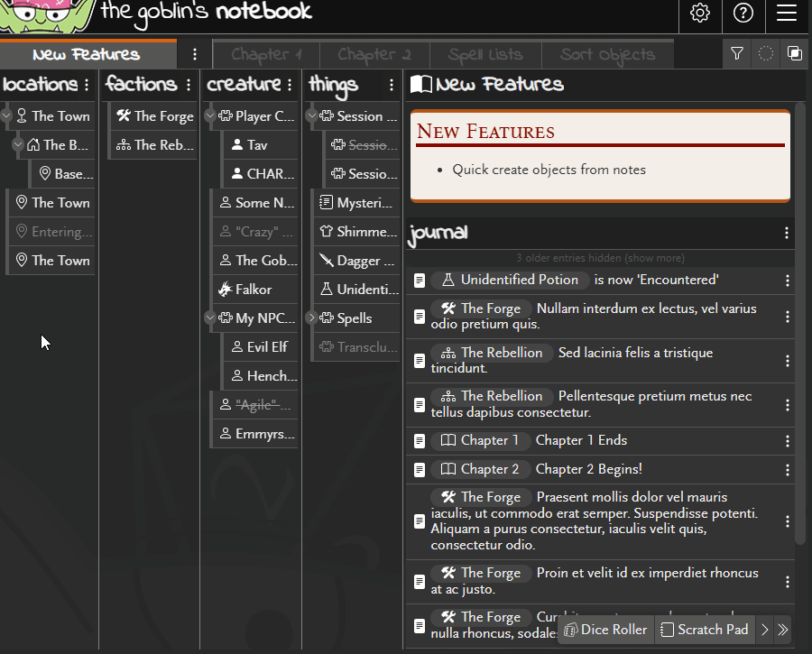812x654 pixels.
Task: Collapse the Player C... creature group
Action: coord(210,116)
